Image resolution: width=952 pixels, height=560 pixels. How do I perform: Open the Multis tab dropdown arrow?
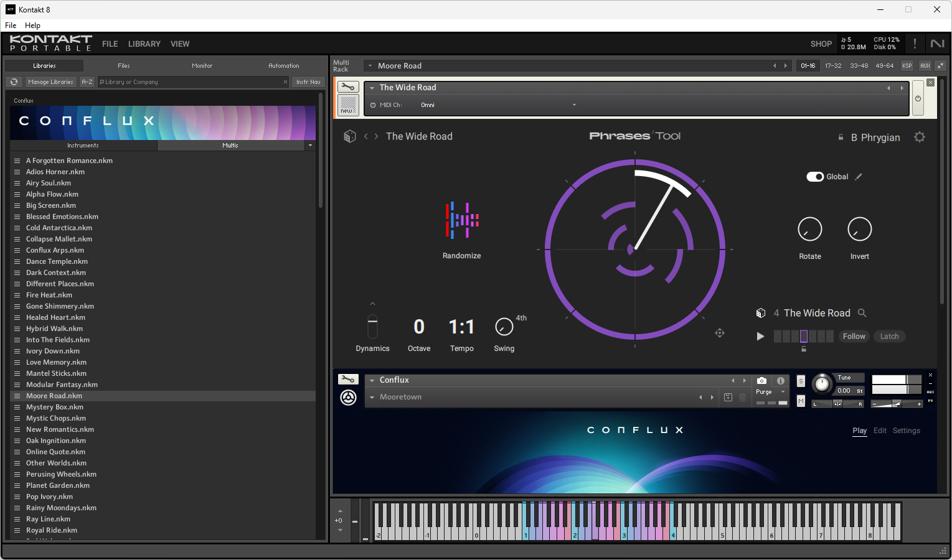(310, 146)
